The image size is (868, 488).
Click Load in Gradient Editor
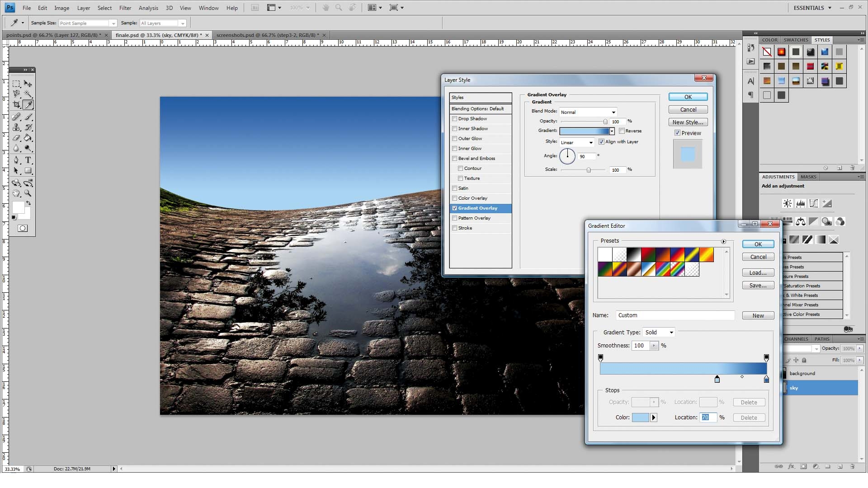pyautogui.click(x=758, y=273)
